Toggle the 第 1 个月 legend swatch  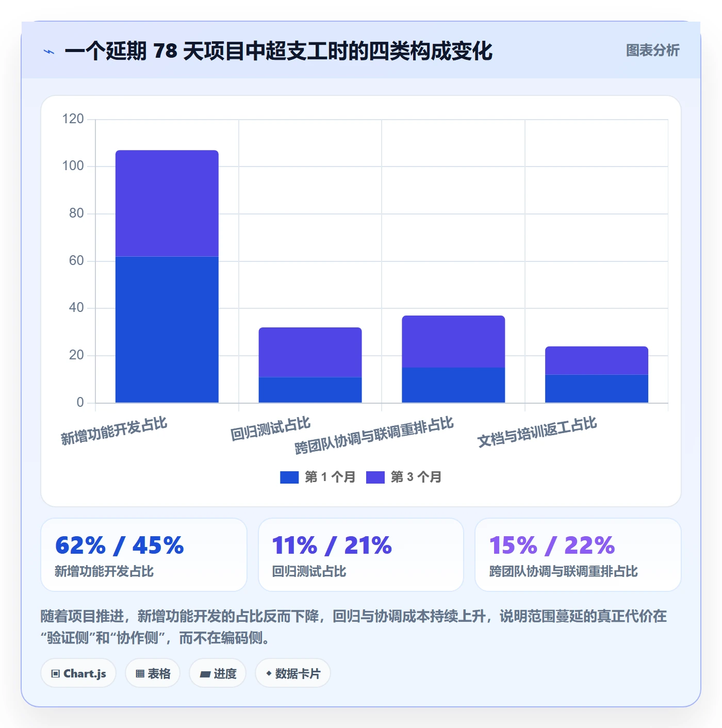[x=289, y=477]
